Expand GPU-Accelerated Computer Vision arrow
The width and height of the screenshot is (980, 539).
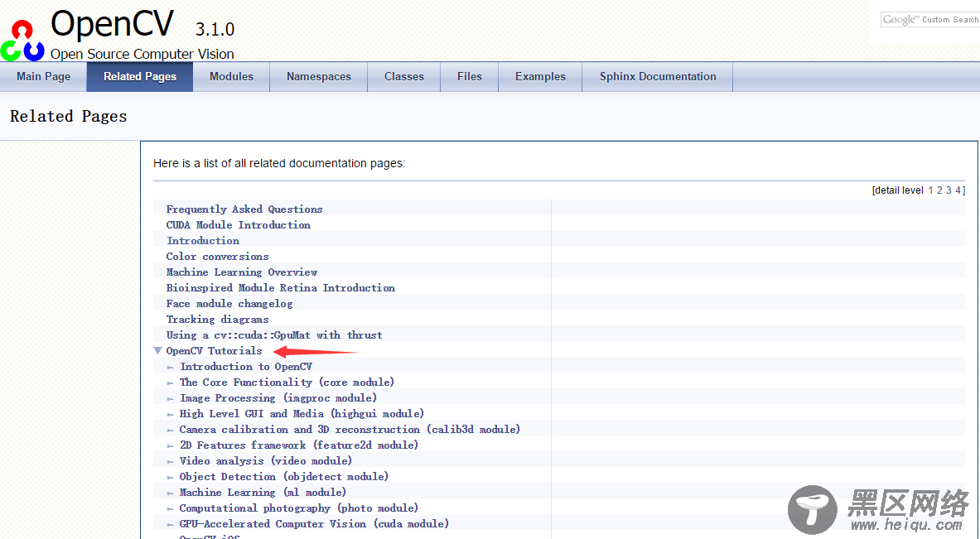171,525
